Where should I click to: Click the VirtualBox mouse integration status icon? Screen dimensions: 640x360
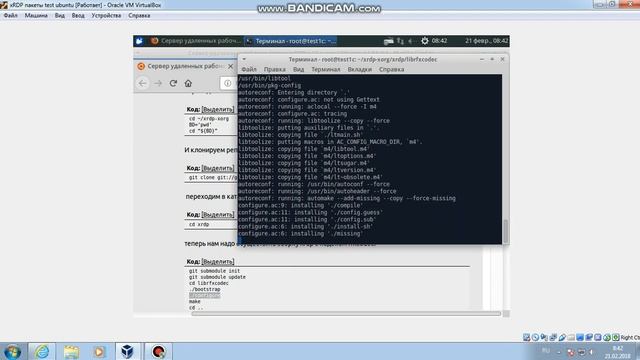click(x=607, y=337)
